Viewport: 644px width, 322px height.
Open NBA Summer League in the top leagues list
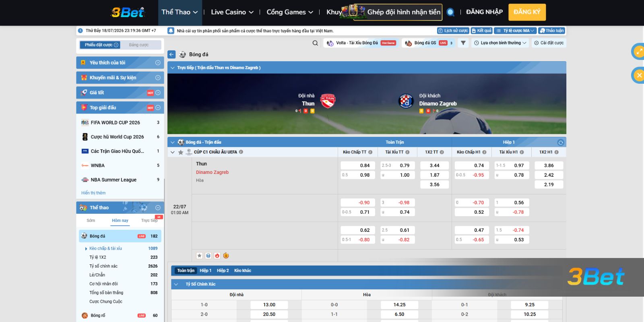[120, 180]
